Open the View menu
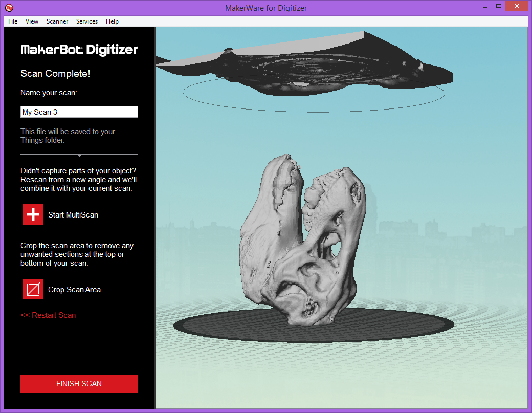The height and width of the screenshot is (413, 532). [x=32, y=21]
